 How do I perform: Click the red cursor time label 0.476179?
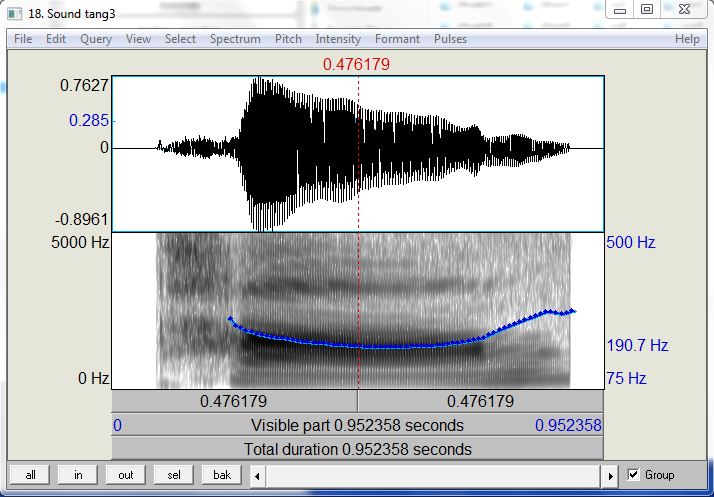pos(357,64)
